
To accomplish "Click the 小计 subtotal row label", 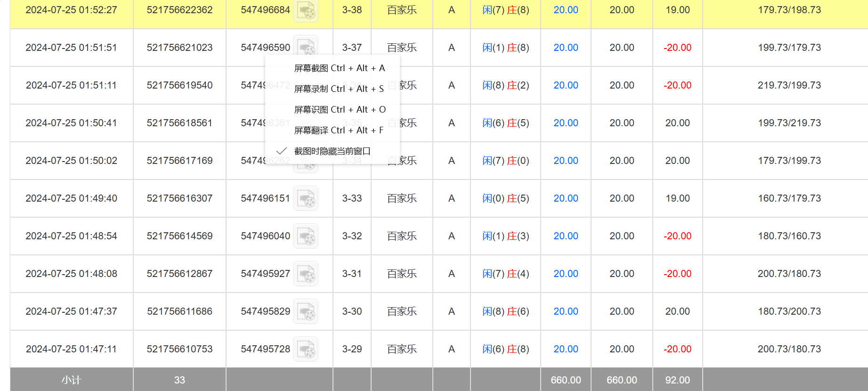I will click(71, 380).
